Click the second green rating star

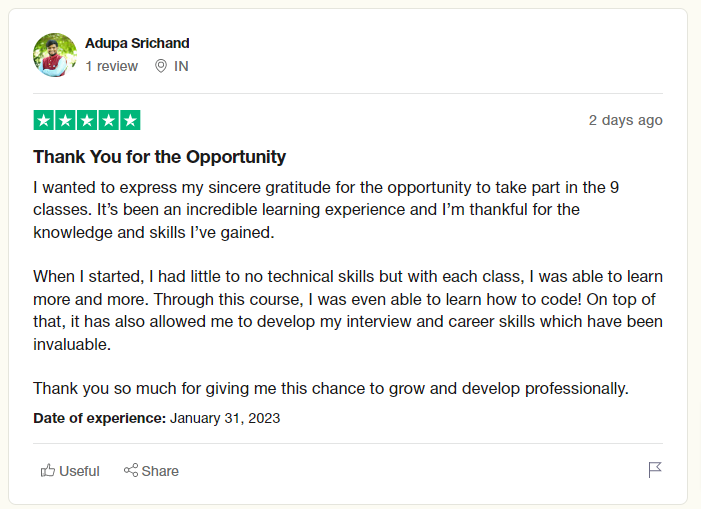click(65, 120)
